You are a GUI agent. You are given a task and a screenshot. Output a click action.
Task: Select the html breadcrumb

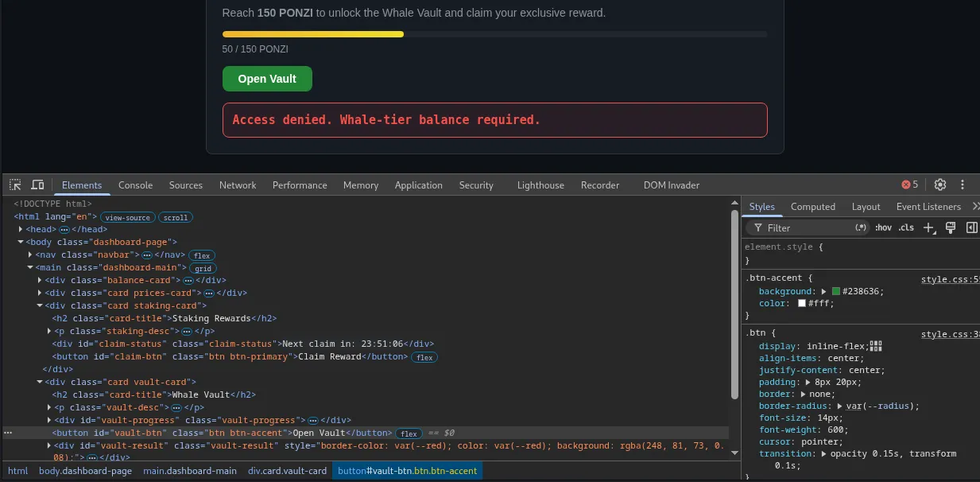coord(17,471)
